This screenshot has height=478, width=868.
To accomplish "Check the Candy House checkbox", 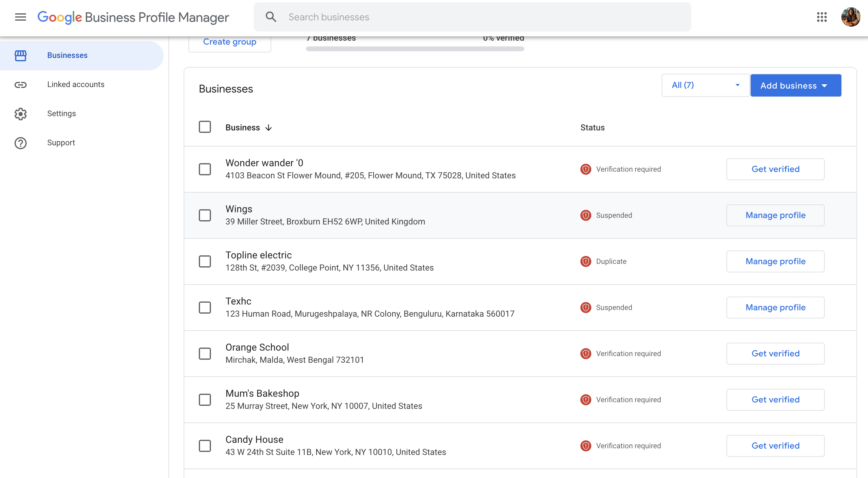I will (x=205, y=446).
